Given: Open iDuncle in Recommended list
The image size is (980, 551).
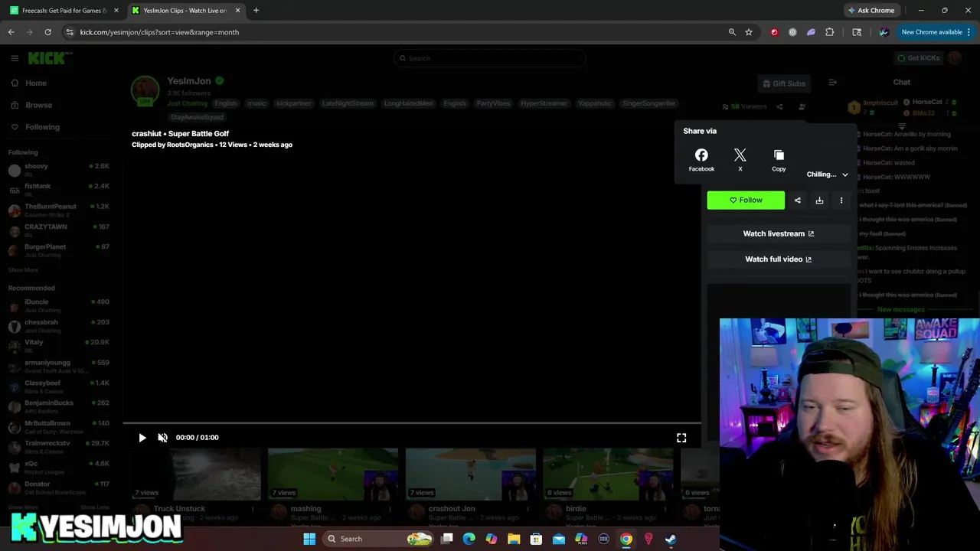Looking at the screenshot, I should click(x=60, y=305).
